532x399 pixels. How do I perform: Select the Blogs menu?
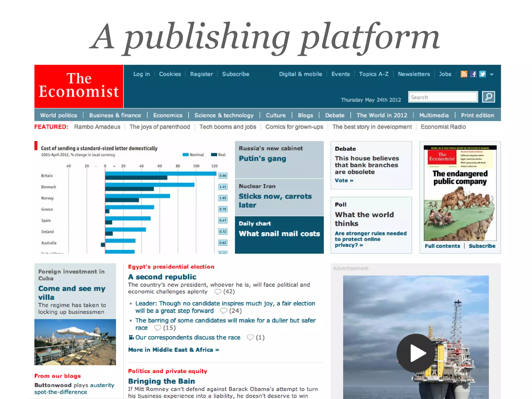click(x=305, y=115)
